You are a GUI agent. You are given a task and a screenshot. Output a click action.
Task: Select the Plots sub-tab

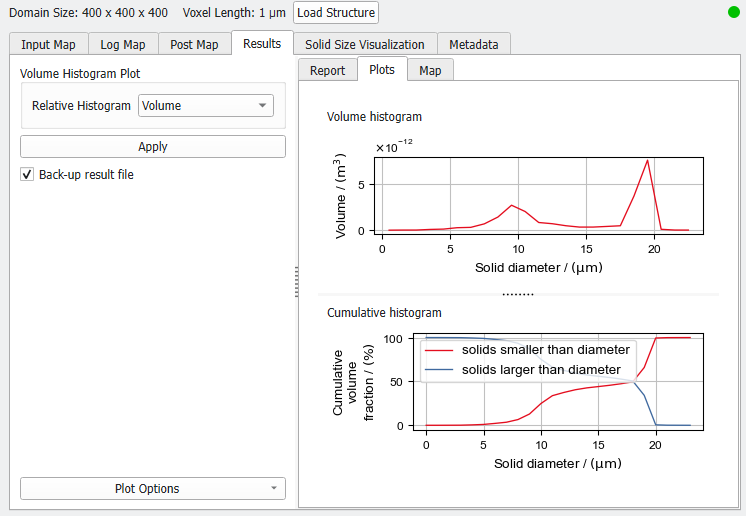coord(382,69)
